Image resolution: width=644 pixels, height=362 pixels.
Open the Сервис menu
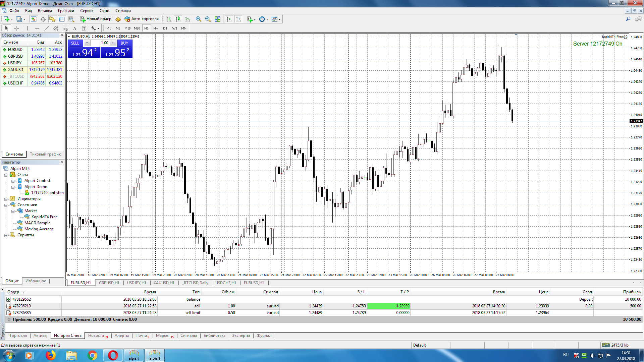(87, 11)
